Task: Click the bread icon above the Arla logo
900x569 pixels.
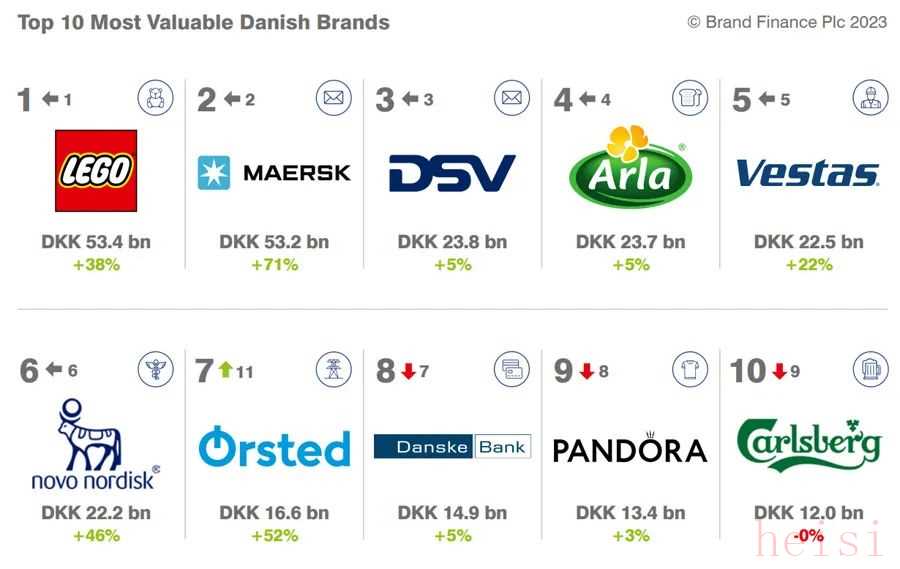Action: point(690,98)
